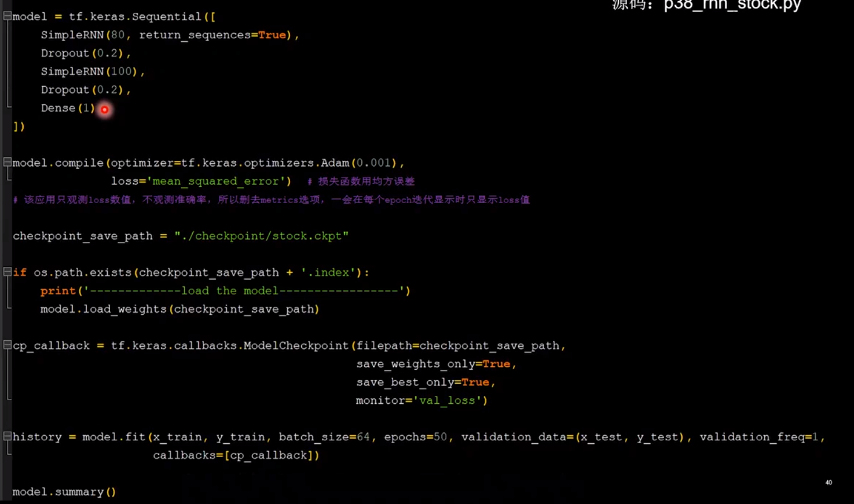Click the '.index' string literal
Image resolution: width=854 pixels, height=504 pixels.
click(328, 273)
